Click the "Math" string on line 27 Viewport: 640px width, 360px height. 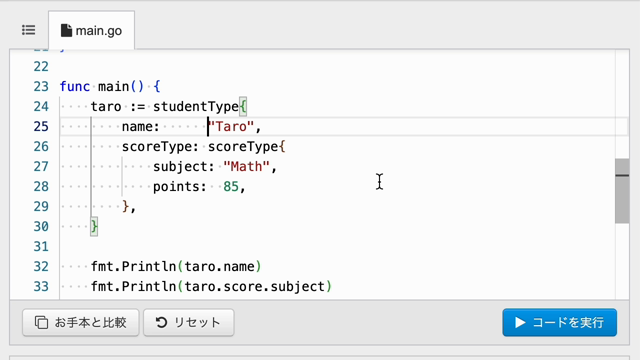click(x=247, y=167)
